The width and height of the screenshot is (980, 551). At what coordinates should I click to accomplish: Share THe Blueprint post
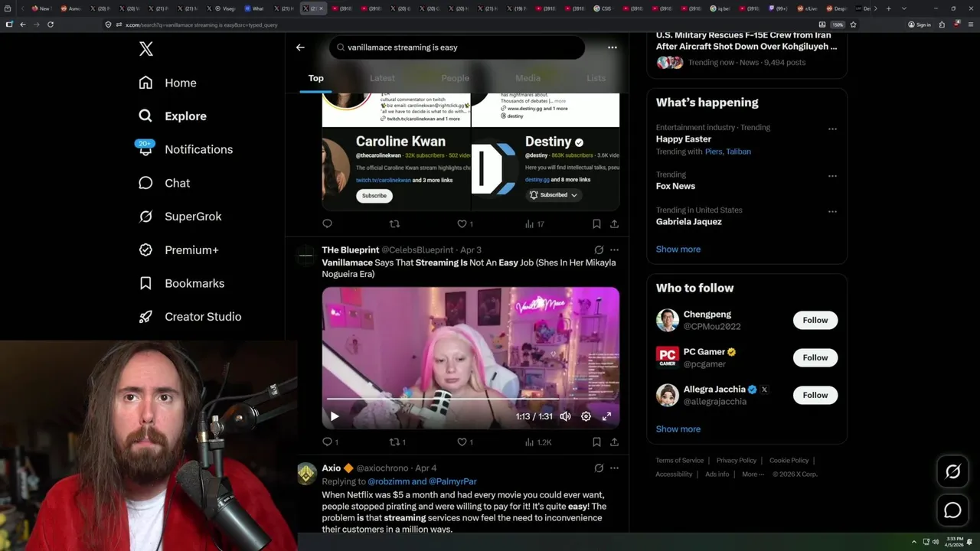tap(614, 442)
